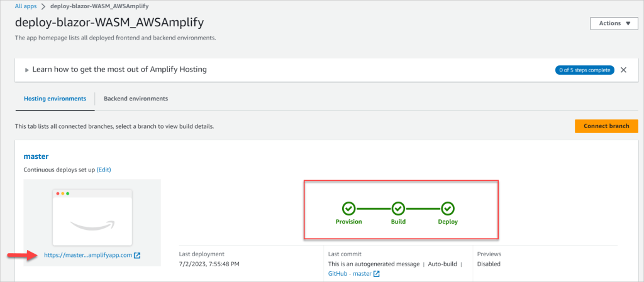The image size is (644, 282).
Task: Dismiss the Amplify Hosting learn banner
Action: pos(623,70)
